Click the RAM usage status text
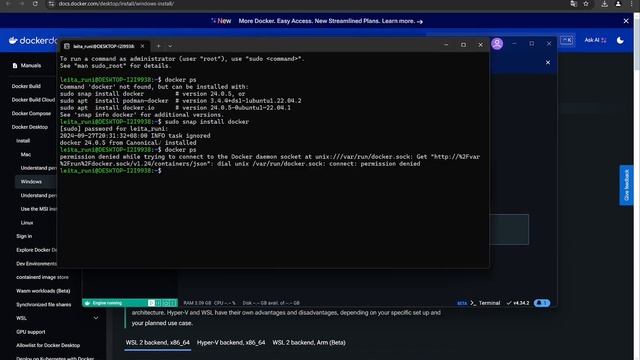The width and height of the screenshot is (640, 360). point(197,303)
